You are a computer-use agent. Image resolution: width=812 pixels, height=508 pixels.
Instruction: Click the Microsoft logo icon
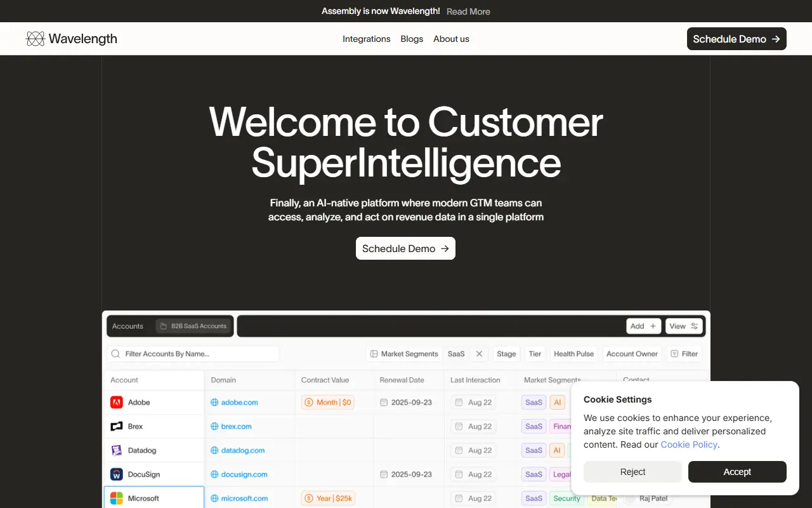coord(117,498)
